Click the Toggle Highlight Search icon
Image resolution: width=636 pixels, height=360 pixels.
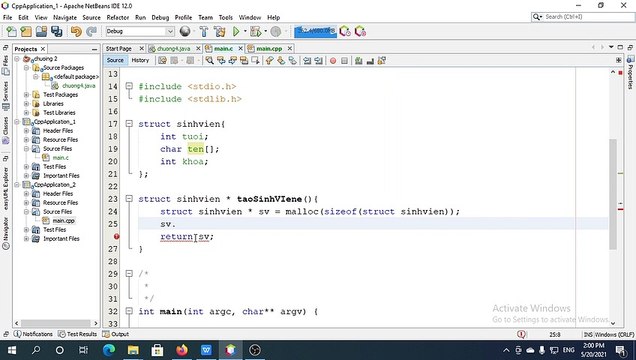[x=244, y=60]
